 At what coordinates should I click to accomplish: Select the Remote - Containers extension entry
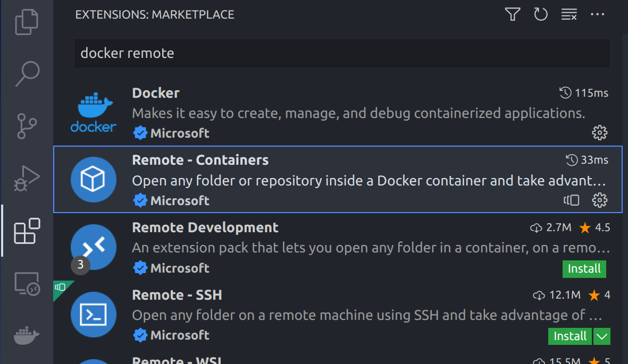pos(340,180)
